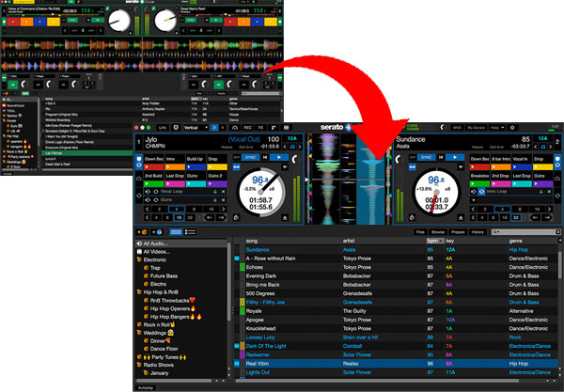This screenshot has width=564, height=392.
Task: Lock the Vocal Loop slot
Action: click(215, 192)
